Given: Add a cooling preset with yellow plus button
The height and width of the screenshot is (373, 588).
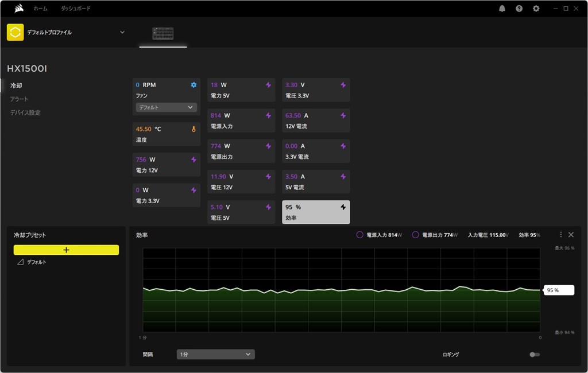Looking at the screenshot, I should [67, 250].
